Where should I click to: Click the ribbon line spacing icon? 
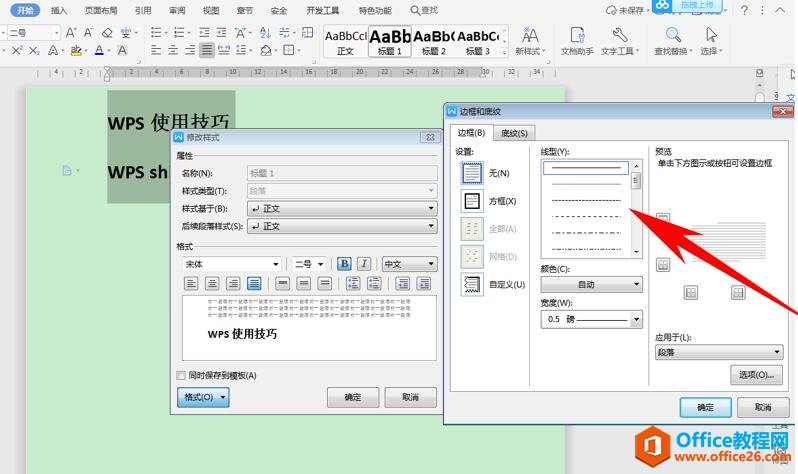pos(241,50)
